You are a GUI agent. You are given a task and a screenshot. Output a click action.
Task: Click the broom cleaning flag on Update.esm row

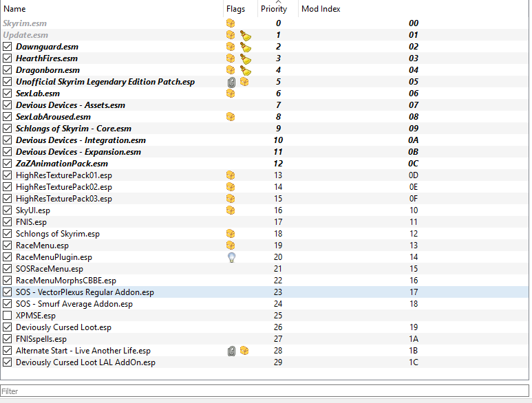(x=245, y=35)
